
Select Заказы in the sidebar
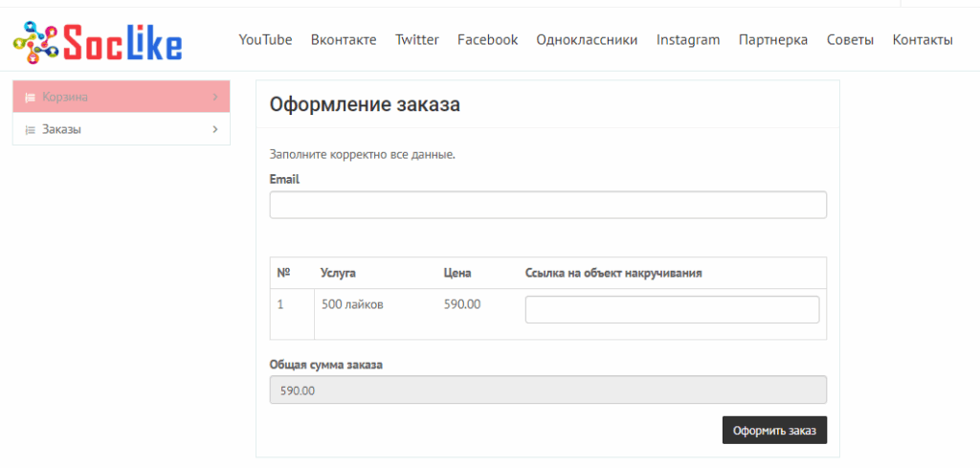[x=61, y=130]
